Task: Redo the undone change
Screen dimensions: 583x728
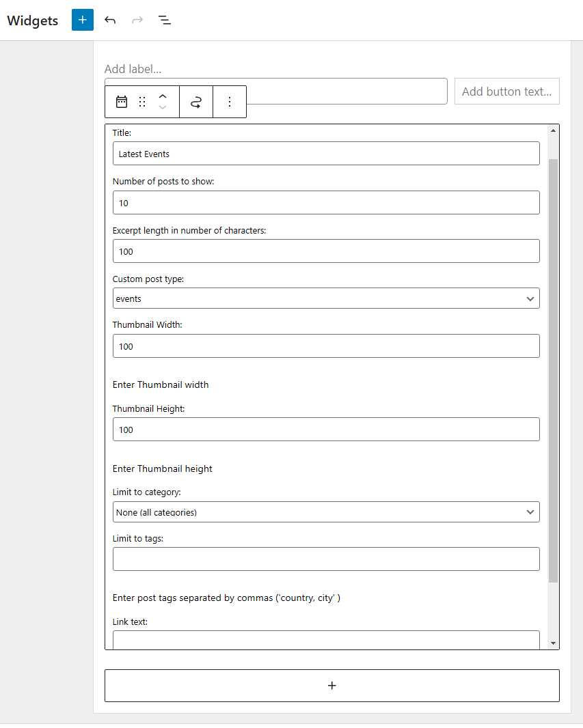Action: tap(137, 20)
